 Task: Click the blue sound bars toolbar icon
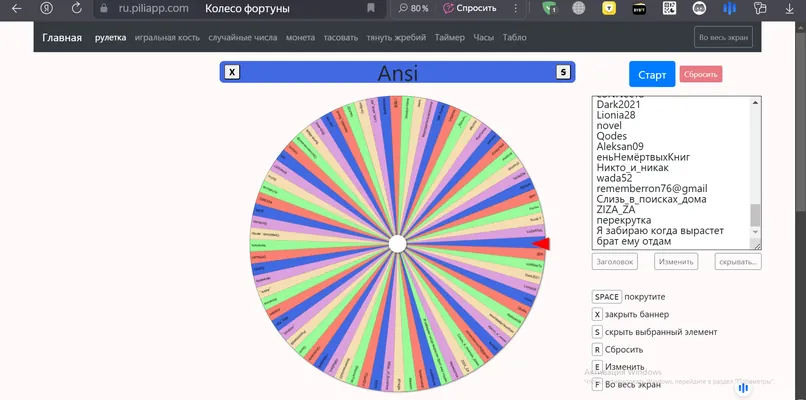729,8
